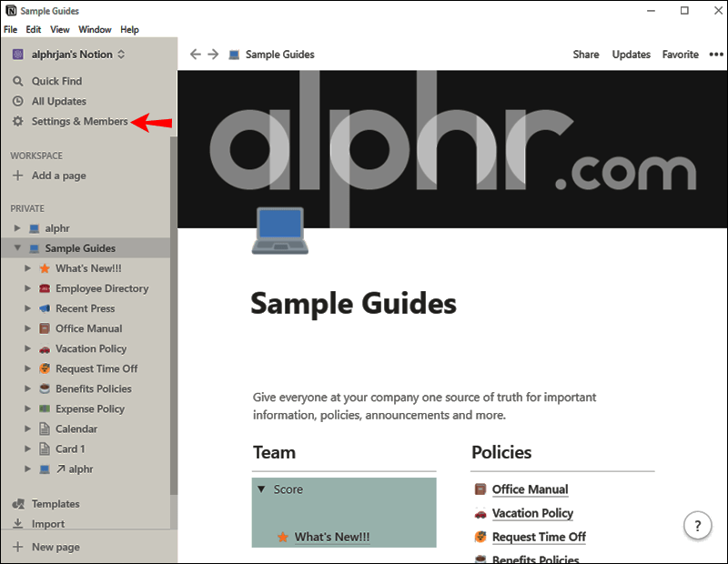Image resolution: width=728 pixels, height=564 pixels.
Task: Click the star icon of What's New!!! in sidebar
Action: [45, 268]
